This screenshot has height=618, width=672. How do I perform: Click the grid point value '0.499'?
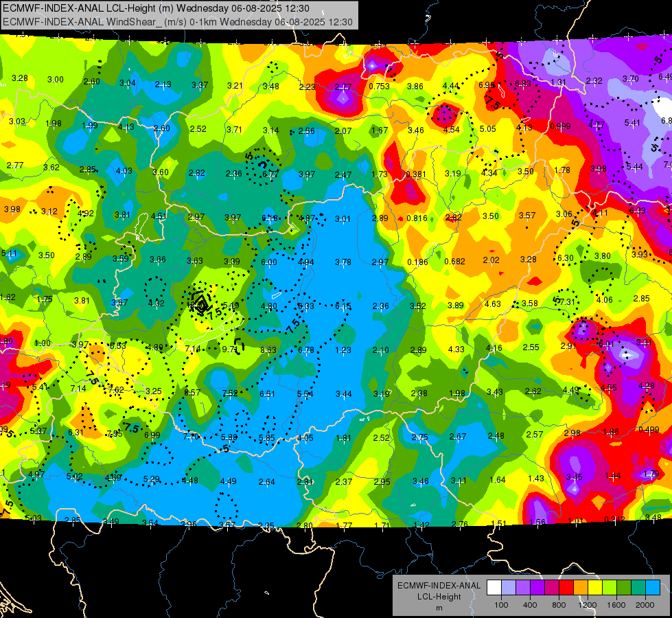pos(649,430)
